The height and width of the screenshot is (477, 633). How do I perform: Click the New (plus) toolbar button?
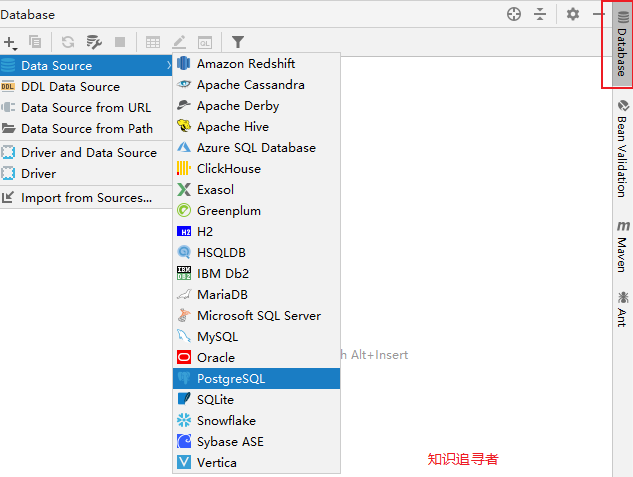pyautogui.click(x=10, y=42)
